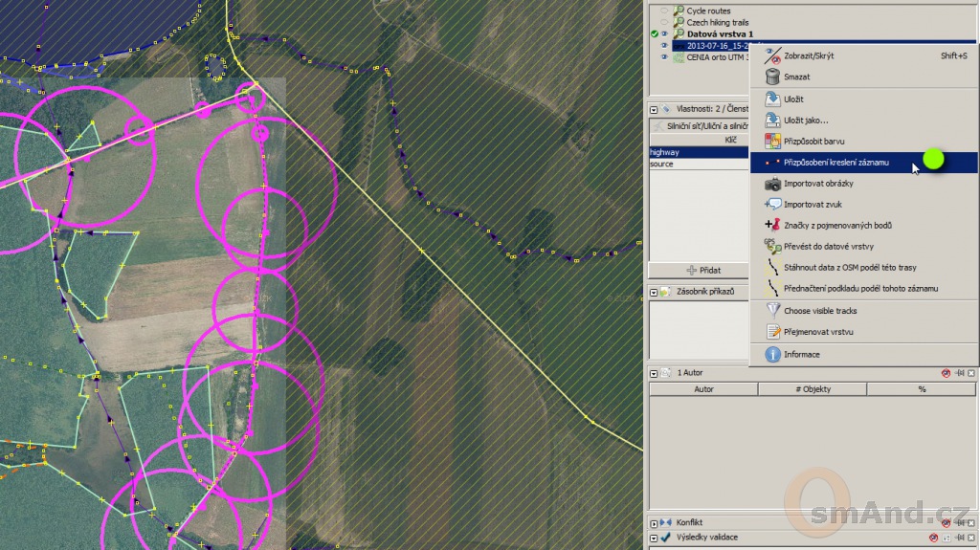The image size is (980, 550).
Task: Click the Smazat trash can icon
Action: pyautogui.click(x=773, y=77)
